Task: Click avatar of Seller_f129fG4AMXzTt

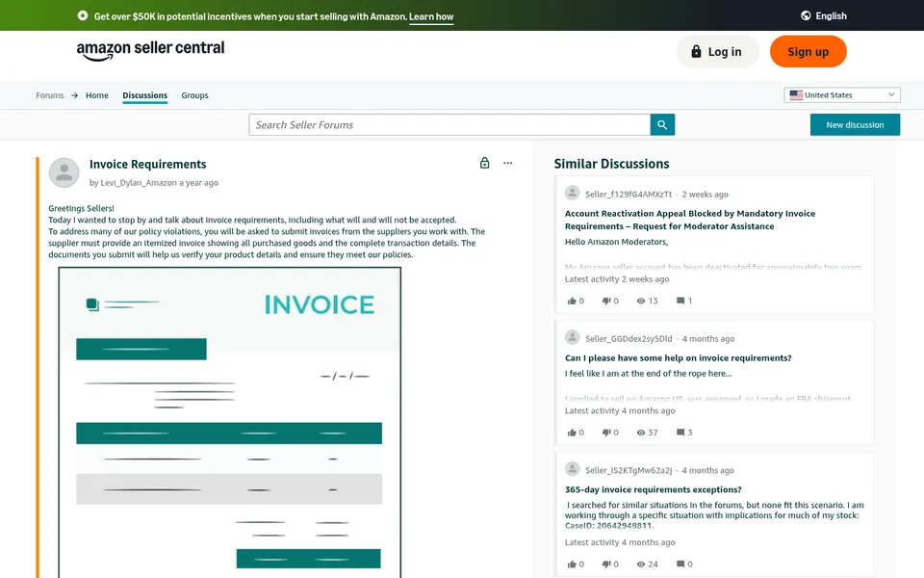Action: (x=572, y=193)
